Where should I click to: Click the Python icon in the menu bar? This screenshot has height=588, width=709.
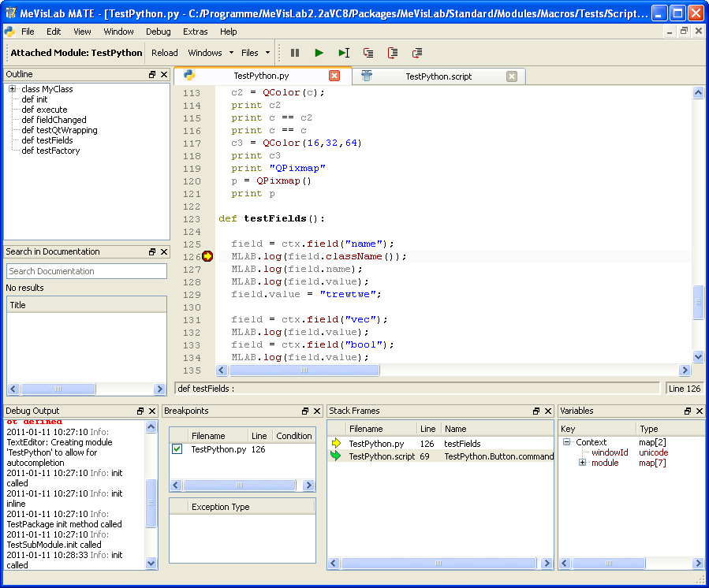tap(9, 32)
